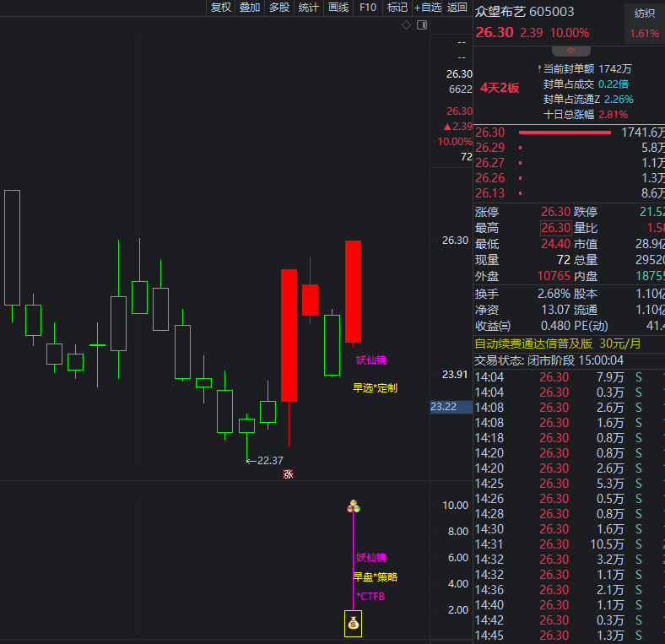
Task: Click the red 26.30 order volume bar
Action: tap(564, 133)
